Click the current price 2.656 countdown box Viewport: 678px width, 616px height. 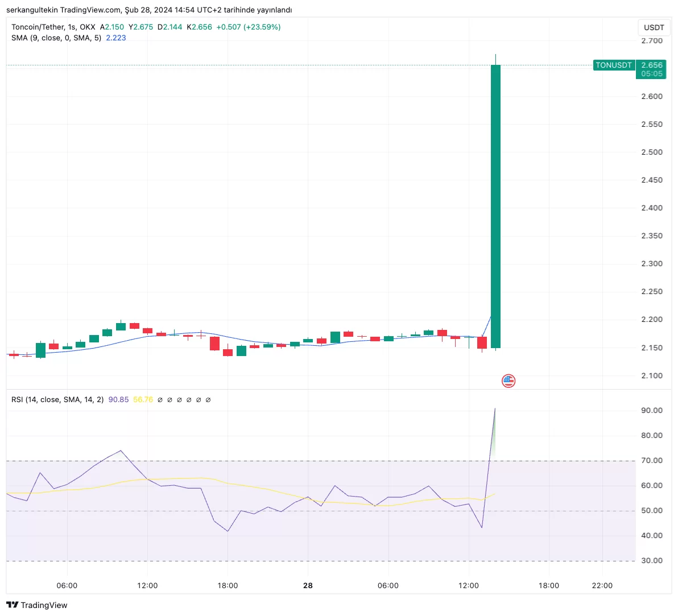[x=651, y=69]
